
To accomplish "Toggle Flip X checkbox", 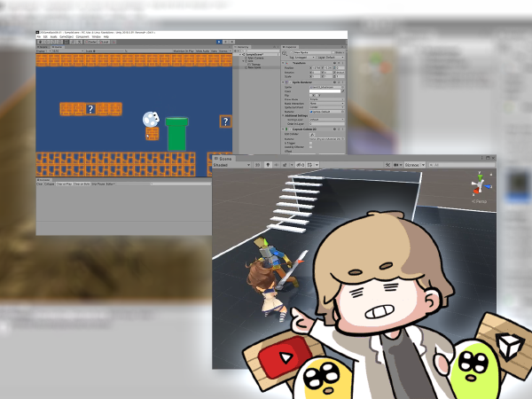I will 313,96.
